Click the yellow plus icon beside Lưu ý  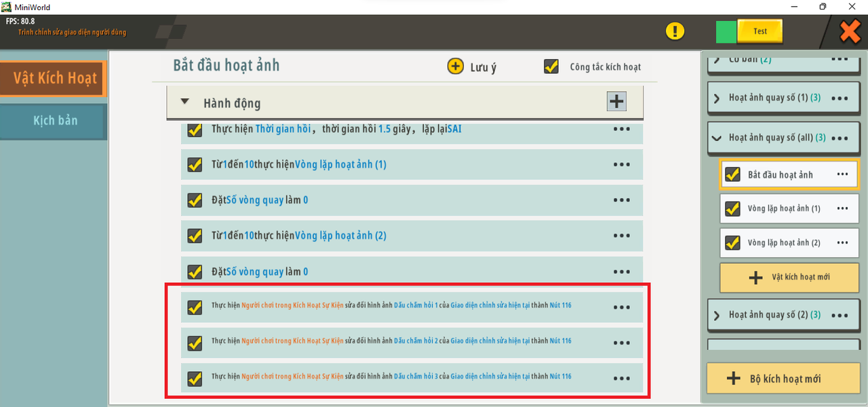click(455, 66)
